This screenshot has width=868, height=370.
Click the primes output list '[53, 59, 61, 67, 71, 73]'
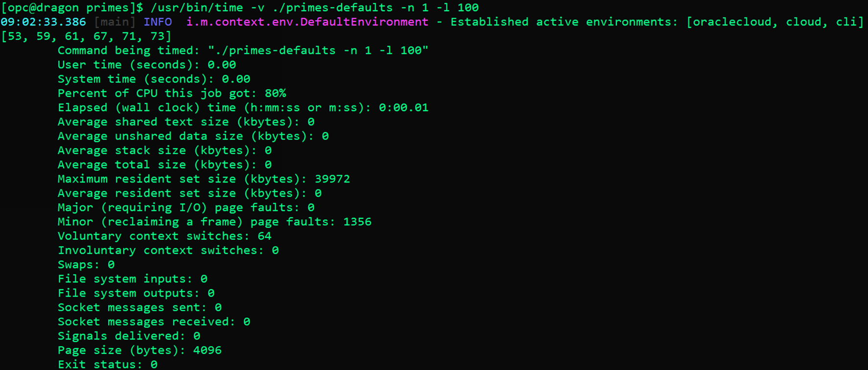click(86, 36)
